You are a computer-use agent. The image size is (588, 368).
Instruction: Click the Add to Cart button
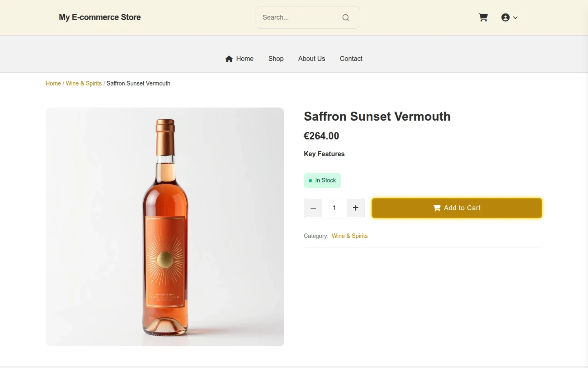(x=457, y=208)
